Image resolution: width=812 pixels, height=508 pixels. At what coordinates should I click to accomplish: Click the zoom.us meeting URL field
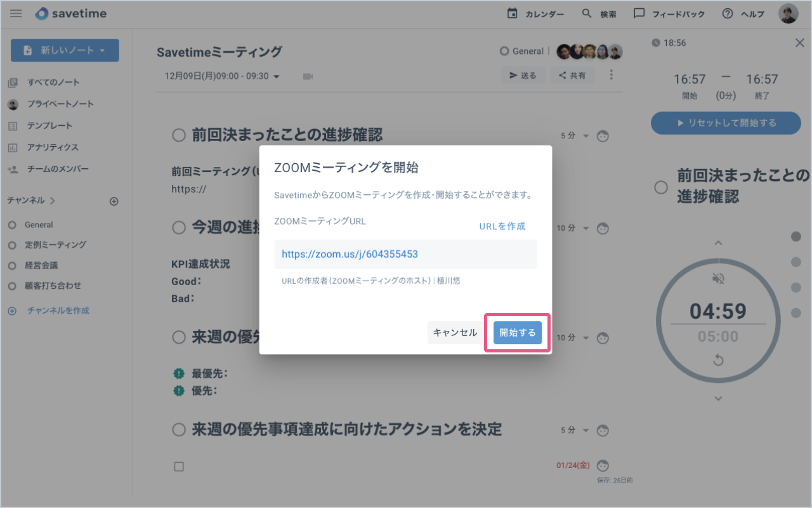pos(405,254)
